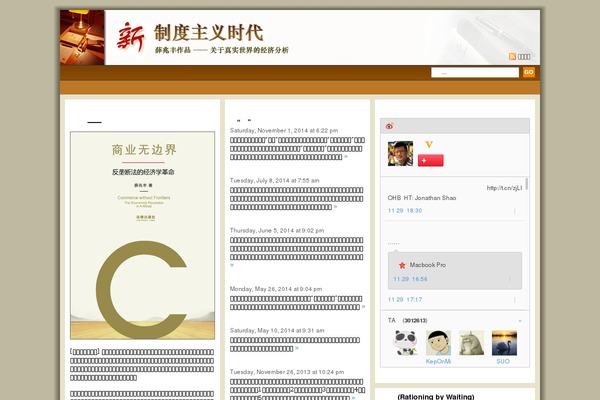Click the more arrow beside follower count

520,321
